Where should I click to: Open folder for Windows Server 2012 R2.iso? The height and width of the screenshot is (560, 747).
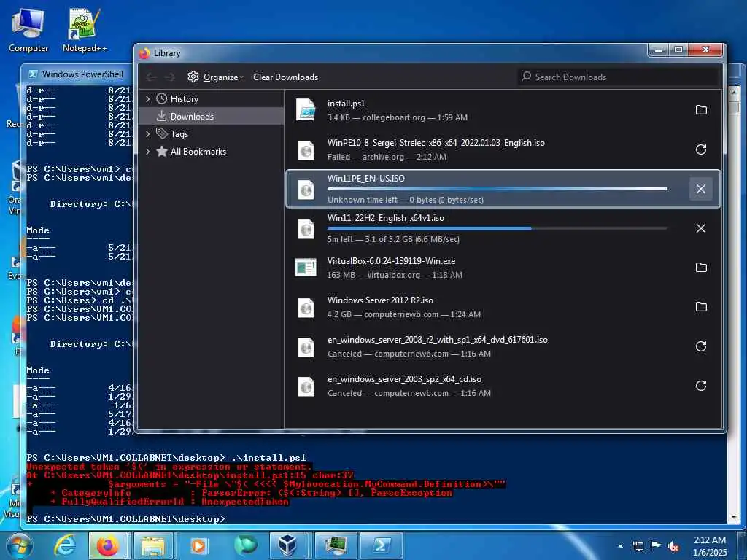tap(701, 307)
